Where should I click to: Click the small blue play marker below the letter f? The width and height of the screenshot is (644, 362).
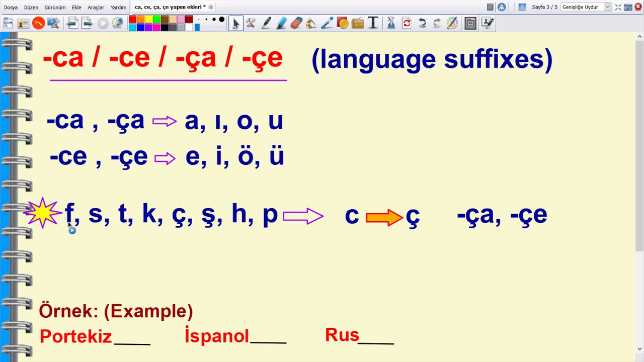click(x=72, y=230)
